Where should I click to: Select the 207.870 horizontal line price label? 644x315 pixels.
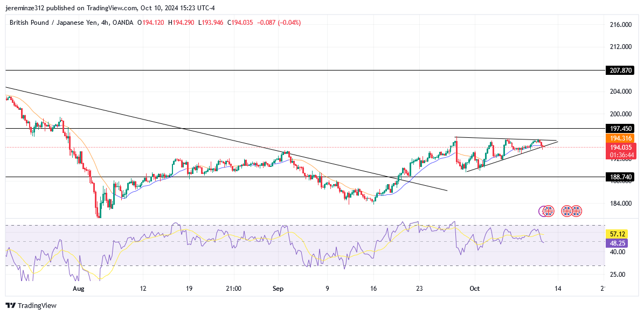(x=620, y=71)
